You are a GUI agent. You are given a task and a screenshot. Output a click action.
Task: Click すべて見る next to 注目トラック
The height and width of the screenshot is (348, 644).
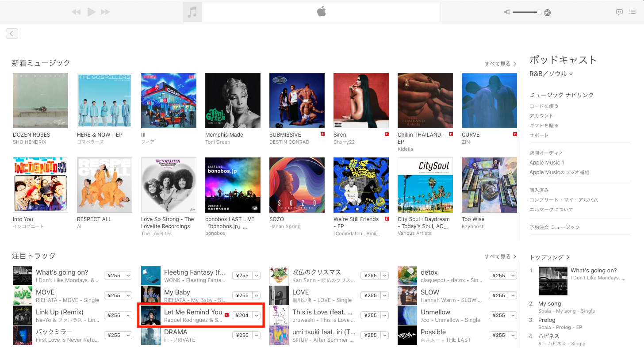click(x=500, y=256)
